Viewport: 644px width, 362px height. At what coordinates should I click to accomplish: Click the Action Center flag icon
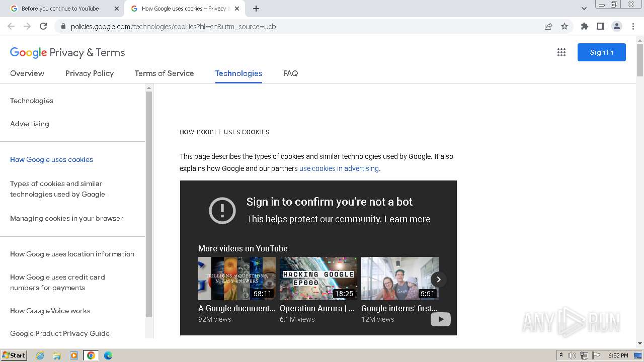pos(596,355)
